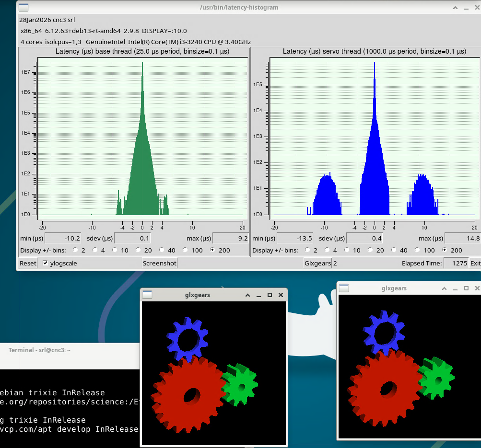This screenshot has height=448, width=481.
Task: Choose 2 bins for base thread display
Action: point(76,250)
